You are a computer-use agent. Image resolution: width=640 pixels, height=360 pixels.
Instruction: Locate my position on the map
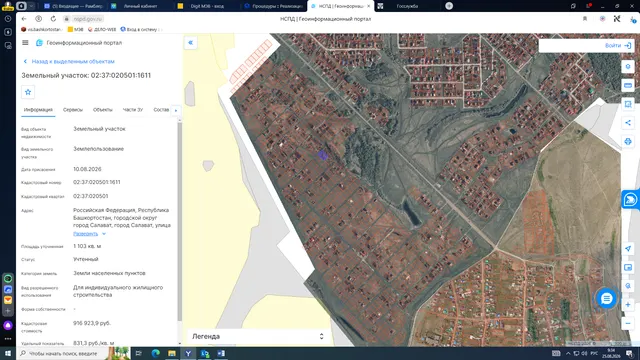pos(628,249)
